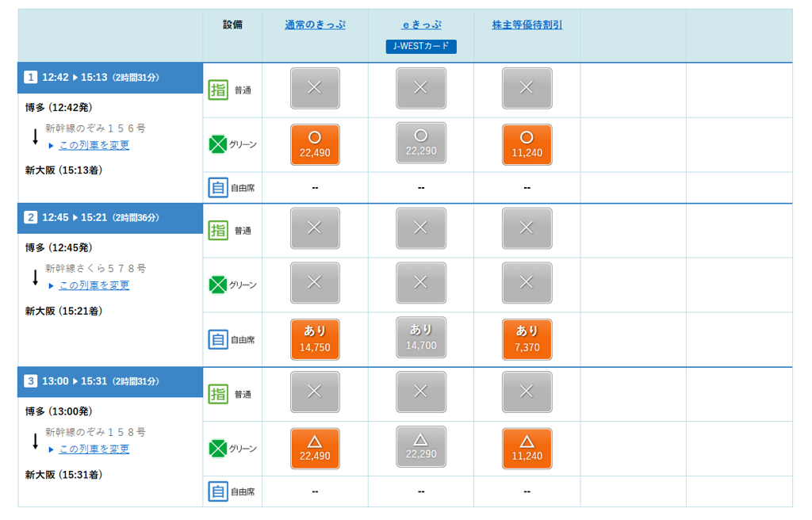812x520 pixels.
Task: Select Nozomi 158 Green car 22,490 regular ticket
Action: 315,449
